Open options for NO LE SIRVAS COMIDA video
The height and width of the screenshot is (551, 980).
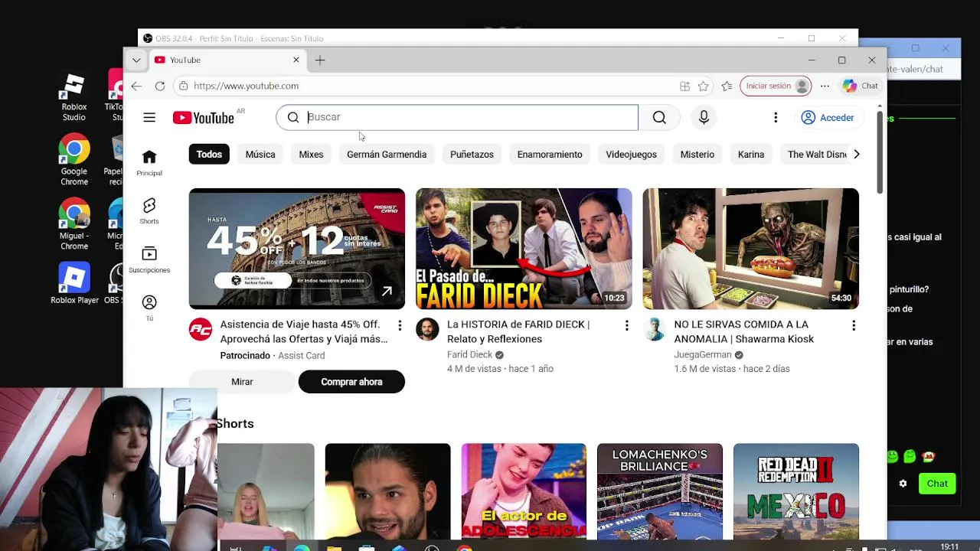(x=854, y=326)
